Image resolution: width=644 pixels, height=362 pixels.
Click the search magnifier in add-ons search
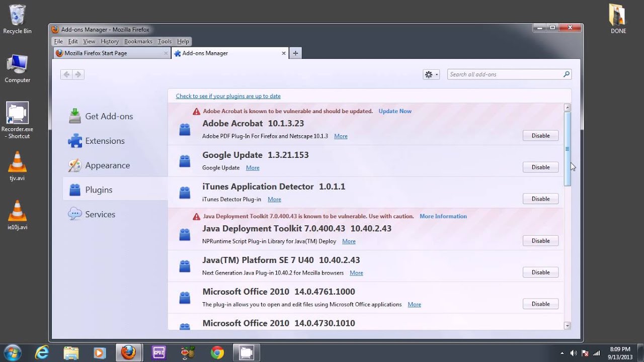pyautogui.click(x=566, y=74)
